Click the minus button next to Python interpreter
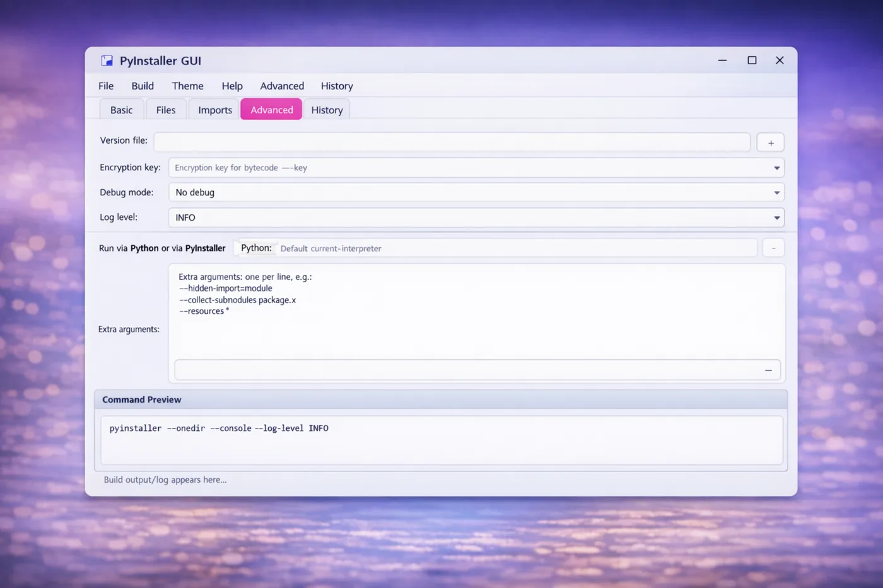Screen dimensions: 883x588 773,248
